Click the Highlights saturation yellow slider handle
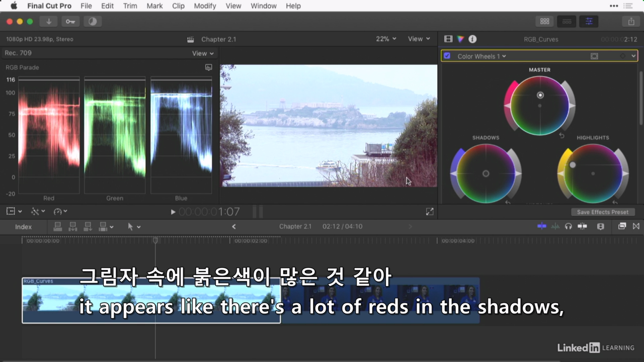 coord(561,173)
